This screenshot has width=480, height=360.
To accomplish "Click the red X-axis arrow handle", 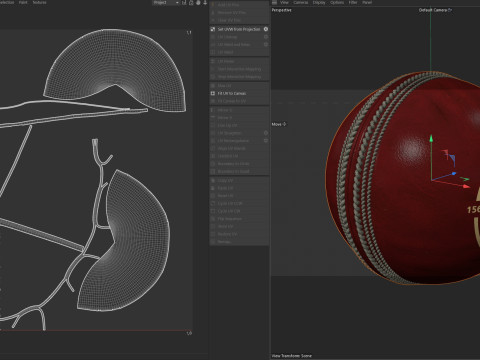I will pos(466,186).
